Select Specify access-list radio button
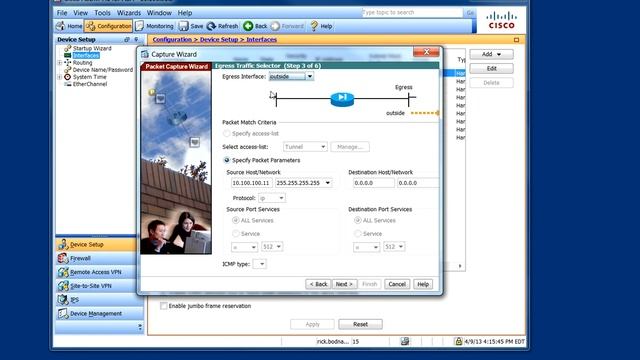 227,133
